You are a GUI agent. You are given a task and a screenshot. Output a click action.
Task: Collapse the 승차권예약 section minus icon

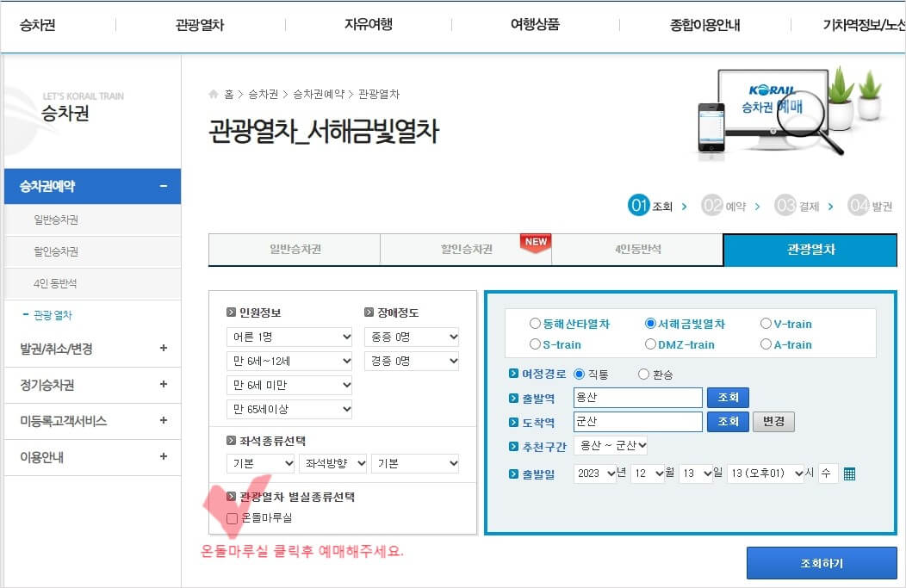tap(164, 186)
